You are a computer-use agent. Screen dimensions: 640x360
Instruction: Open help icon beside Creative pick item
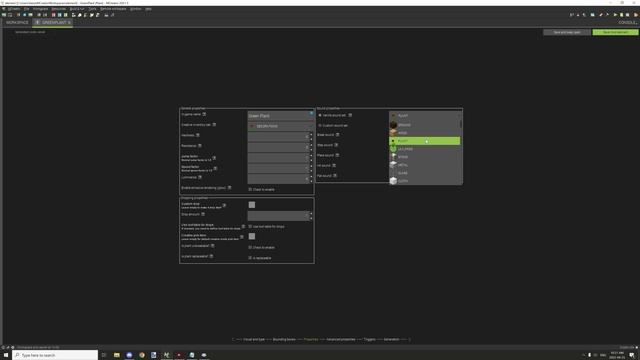point(242,237)
